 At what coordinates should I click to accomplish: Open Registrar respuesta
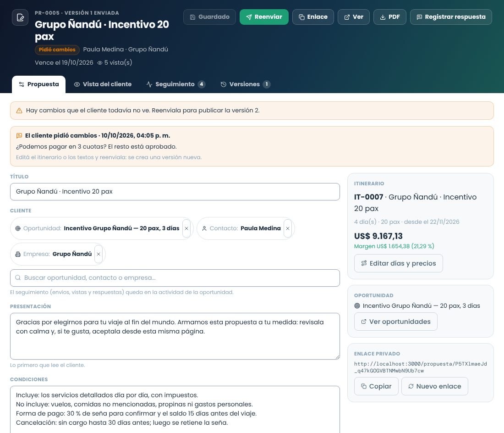(451, 17)
